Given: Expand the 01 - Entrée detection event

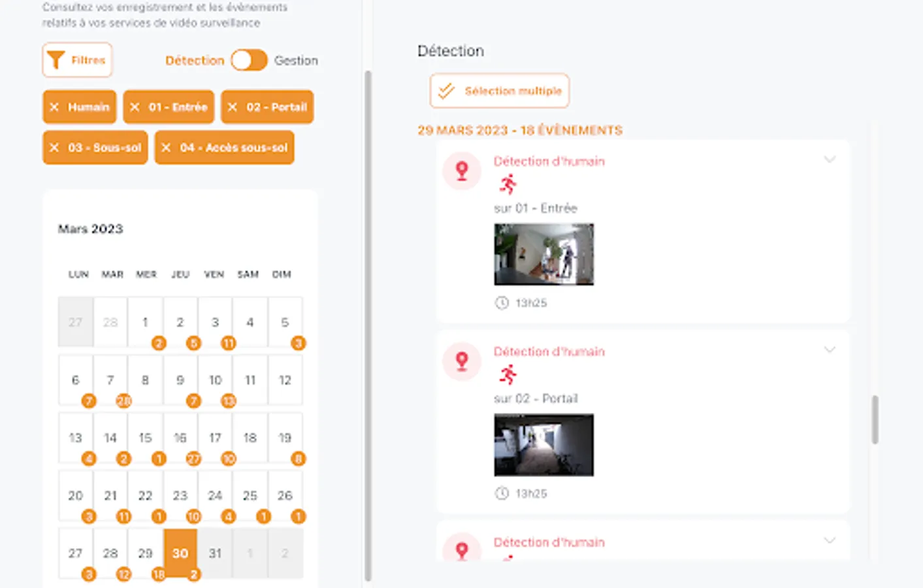Looking at the screenshot, I should pyautogui.click(x=830, y=159).
